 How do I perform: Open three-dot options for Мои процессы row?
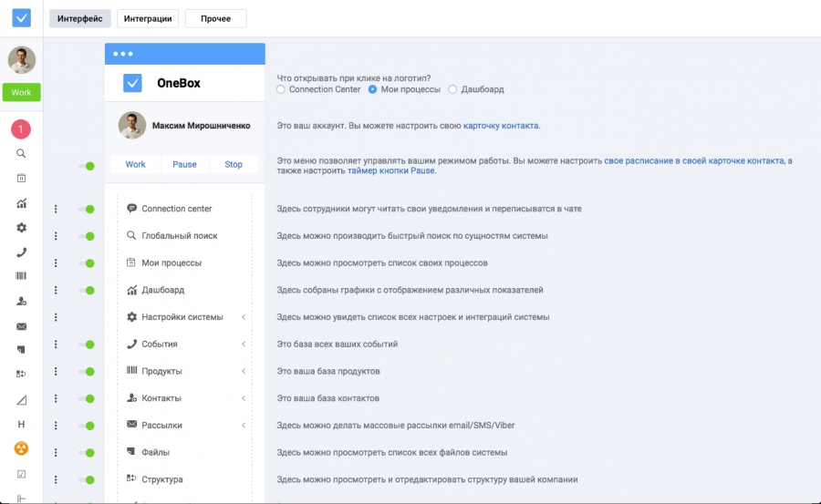56,263
